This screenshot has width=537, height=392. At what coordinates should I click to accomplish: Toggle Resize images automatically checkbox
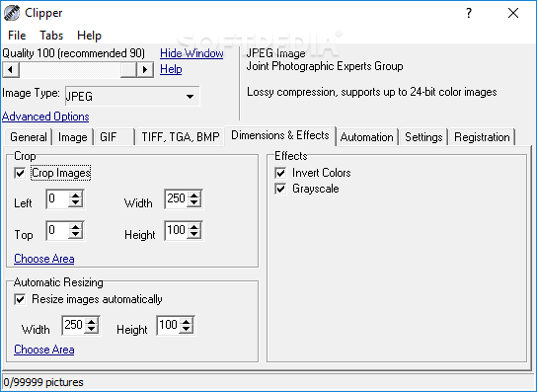point(20,299)
